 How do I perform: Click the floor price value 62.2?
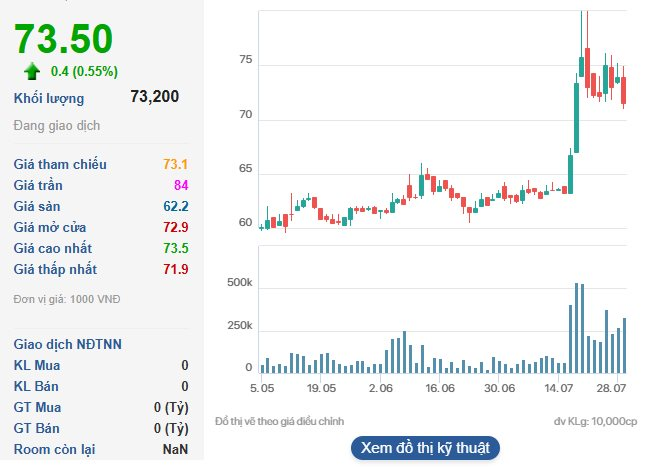point(176,206)
